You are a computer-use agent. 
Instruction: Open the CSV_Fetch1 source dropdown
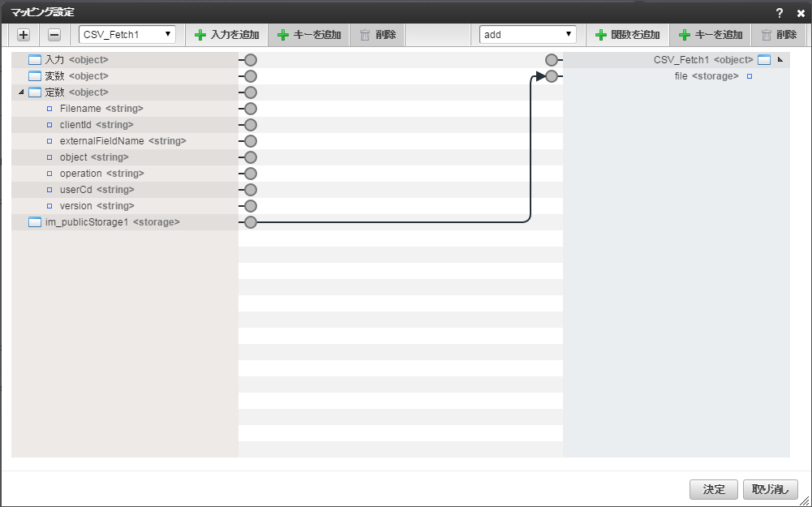(x=127, y=35)
